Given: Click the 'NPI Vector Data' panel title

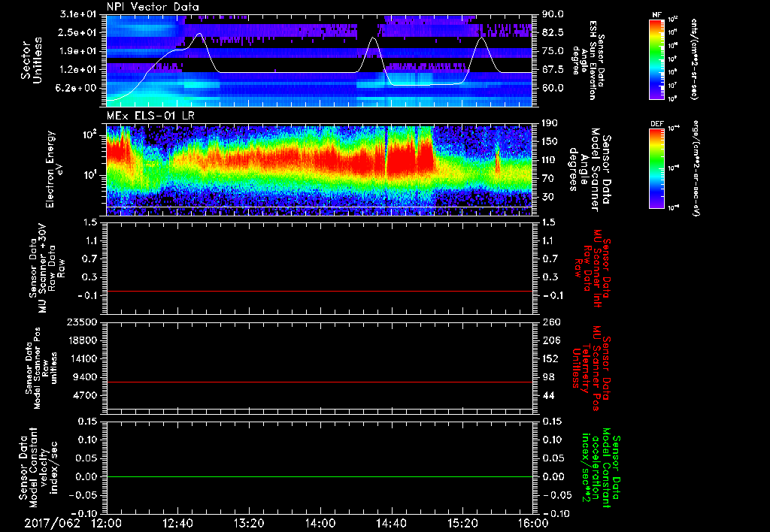Looking at the screenshot, I should (153, 7).
